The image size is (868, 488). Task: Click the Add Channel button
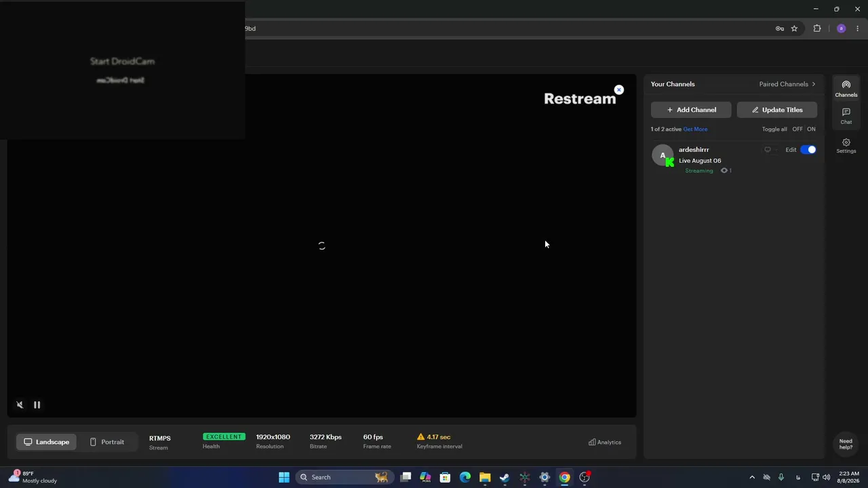691,110
